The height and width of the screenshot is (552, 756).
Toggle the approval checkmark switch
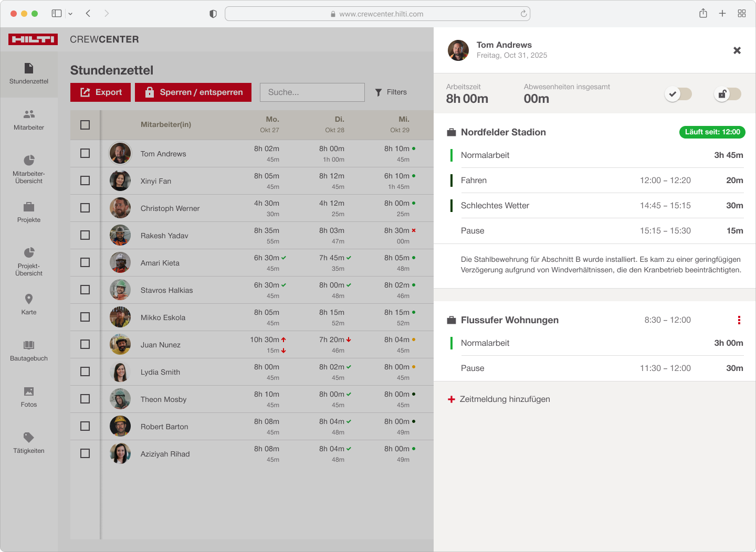(x=678, y=94)
